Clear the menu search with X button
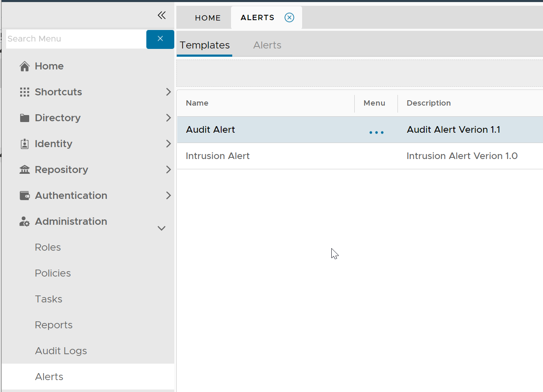543x392 pixels. 160,39
